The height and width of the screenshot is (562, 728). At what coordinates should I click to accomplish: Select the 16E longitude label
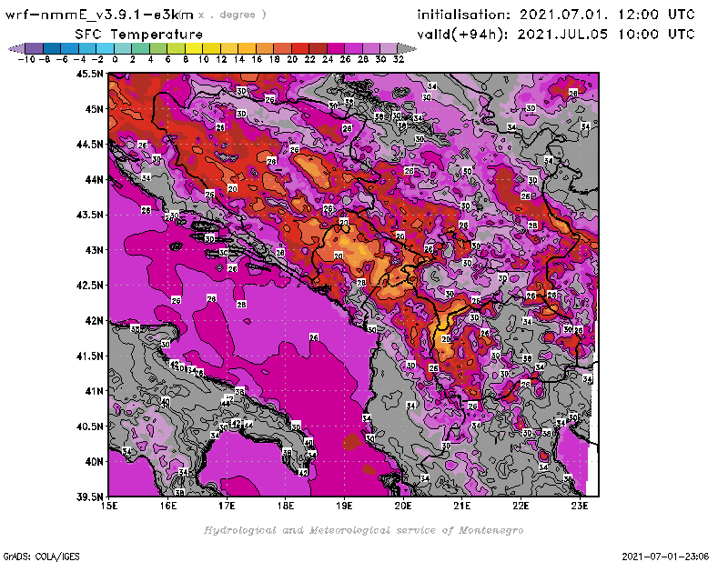168,506
